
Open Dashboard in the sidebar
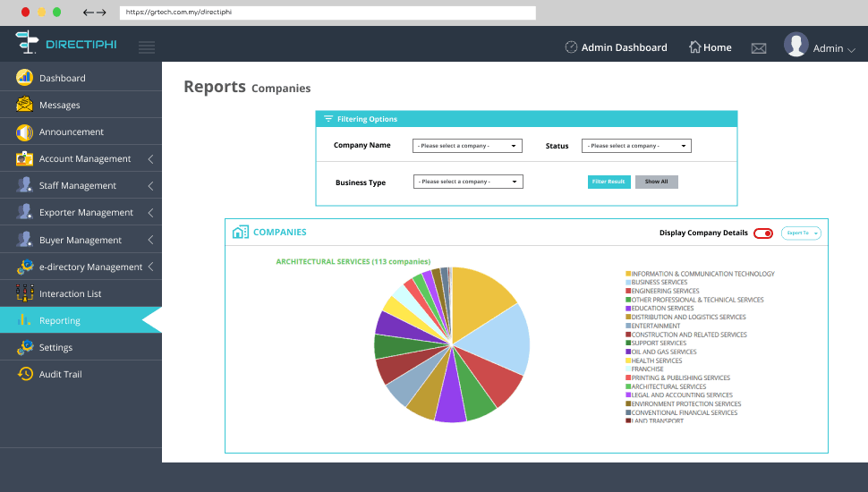[81, 78]
